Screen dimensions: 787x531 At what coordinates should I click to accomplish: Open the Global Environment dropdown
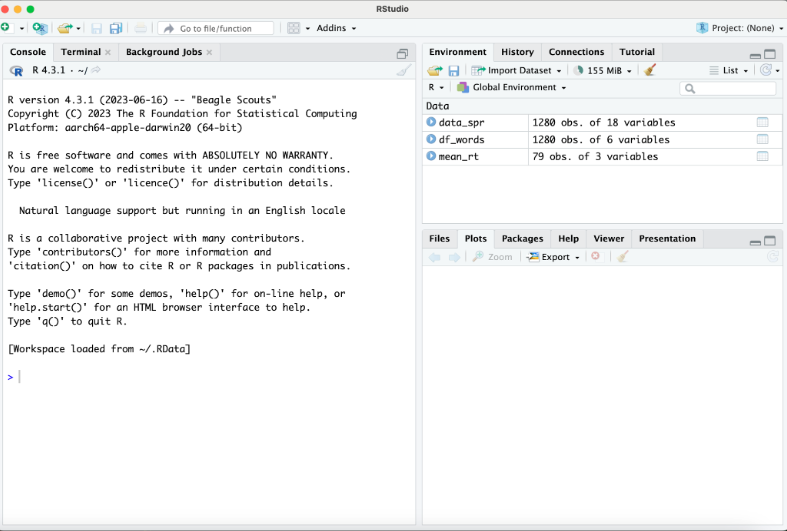[511, 87]
